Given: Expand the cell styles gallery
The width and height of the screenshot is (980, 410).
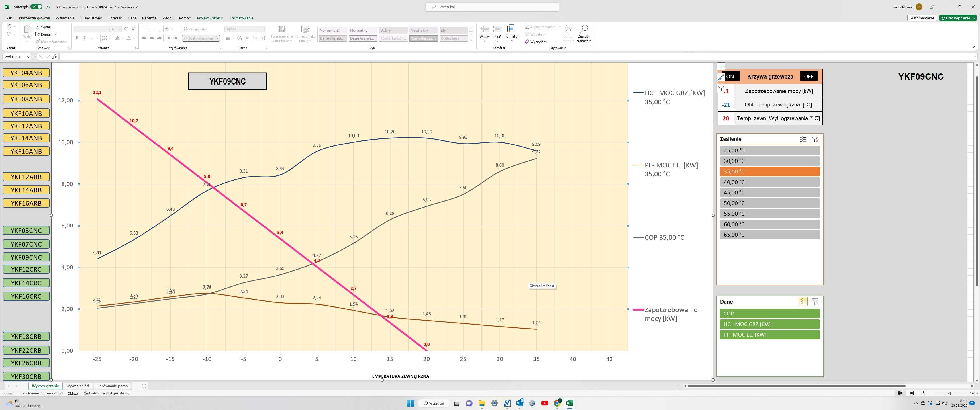Looking at the screenshot, I should 471,40.
